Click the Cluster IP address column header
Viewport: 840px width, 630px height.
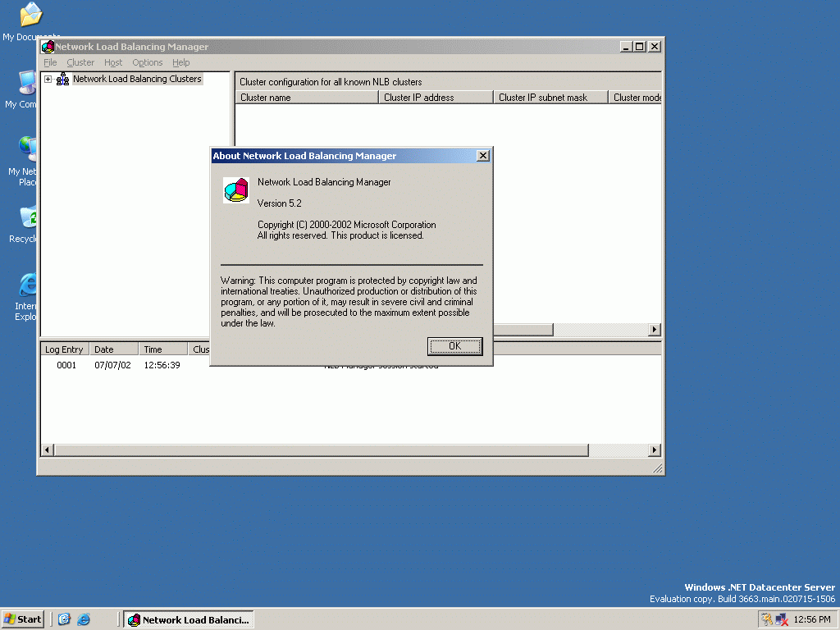click(x=436, y=98)
